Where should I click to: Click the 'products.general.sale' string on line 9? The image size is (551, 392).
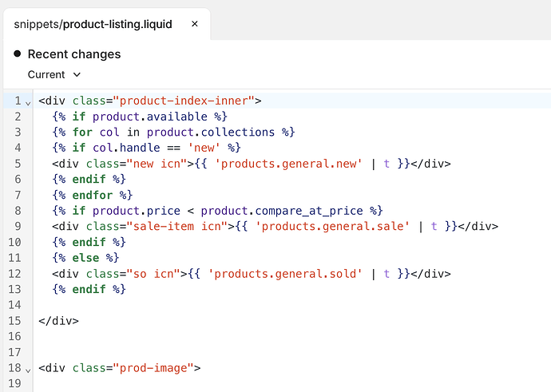coord(328,226)
